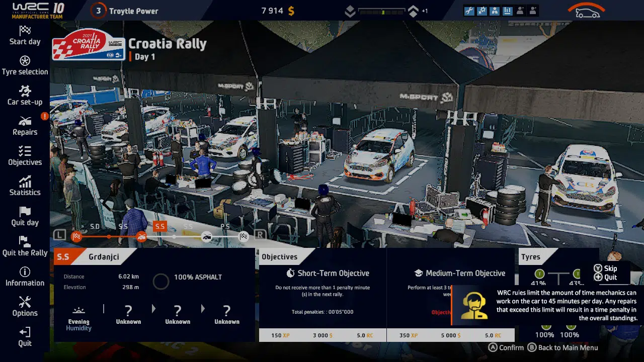Viewport: 644px width, 362px height.
Task: Click the car silhouette icon top right
Action: coord(587,12)
